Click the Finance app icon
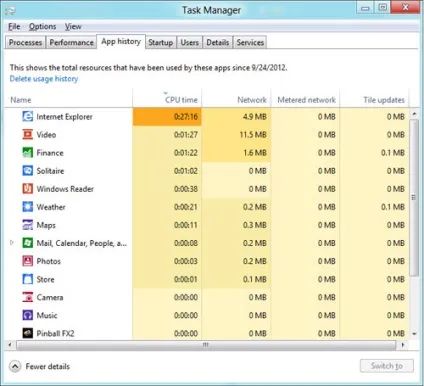Image resolution: width=424 pixels, height=386 pixels. click(x=28, y=153)
